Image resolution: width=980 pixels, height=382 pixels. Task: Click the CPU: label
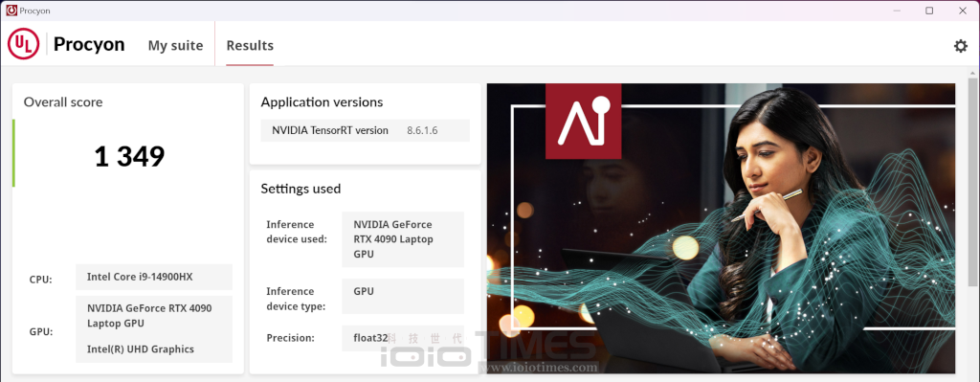[41, 280]
